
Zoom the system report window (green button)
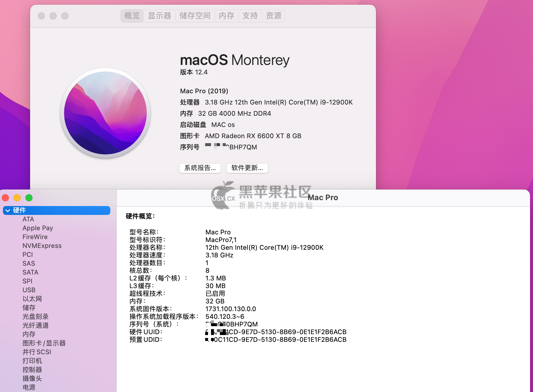coord(29,198)
